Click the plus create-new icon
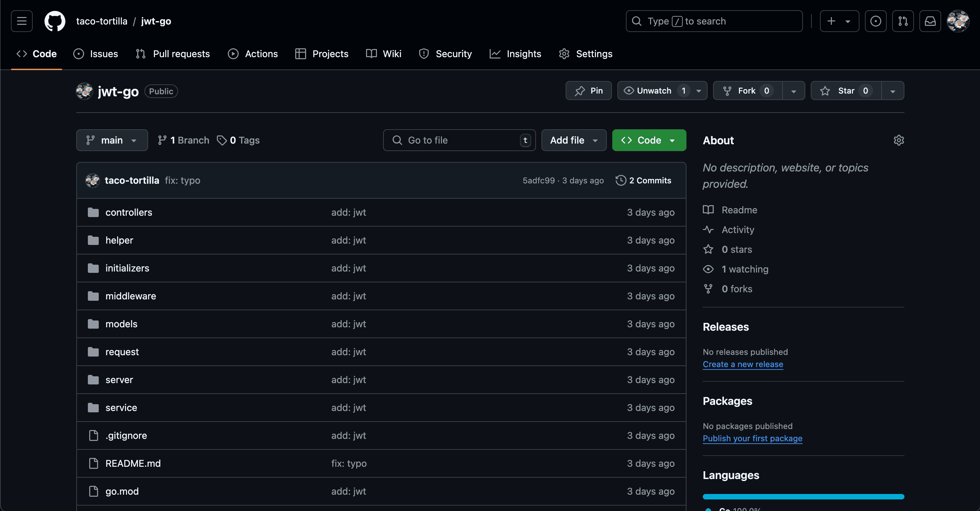 (x=831, y=21)
